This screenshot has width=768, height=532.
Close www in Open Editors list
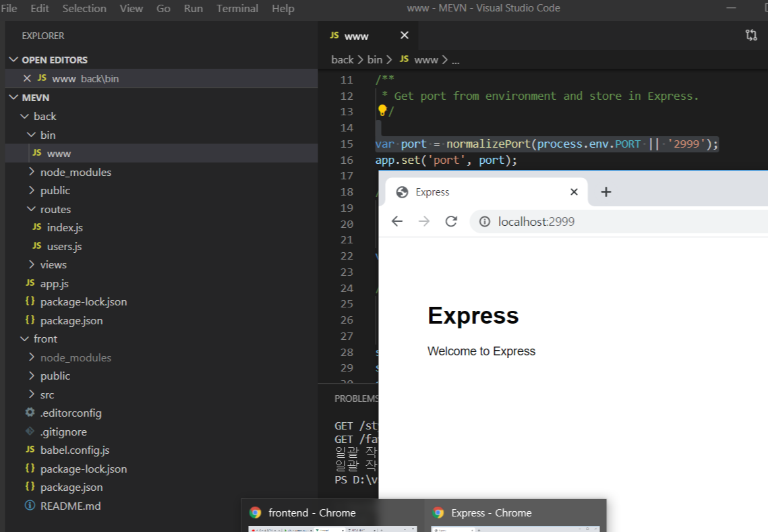(28, 78)
